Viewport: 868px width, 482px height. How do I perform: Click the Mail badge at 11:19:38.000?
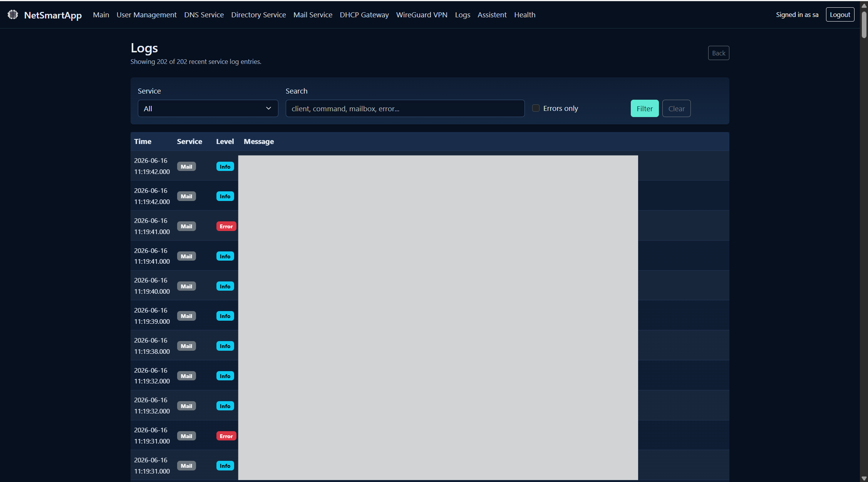pos(186,346)
